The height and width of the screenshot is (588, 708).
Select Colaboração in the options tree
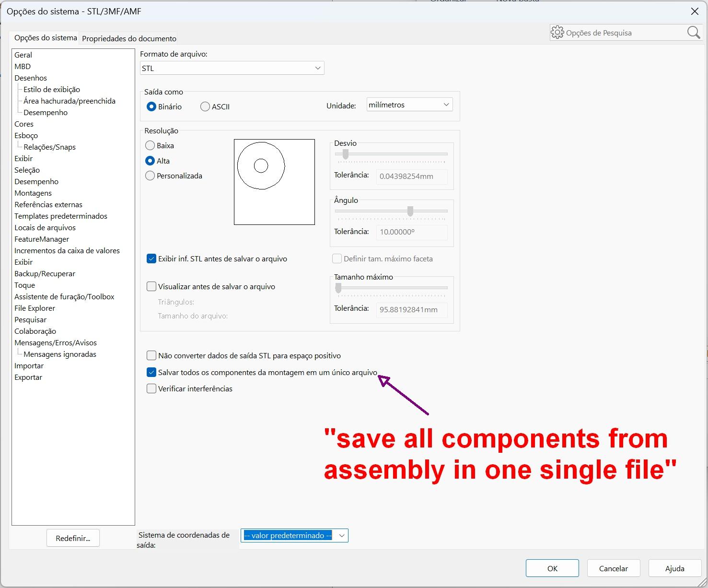(x=35, y=331)
